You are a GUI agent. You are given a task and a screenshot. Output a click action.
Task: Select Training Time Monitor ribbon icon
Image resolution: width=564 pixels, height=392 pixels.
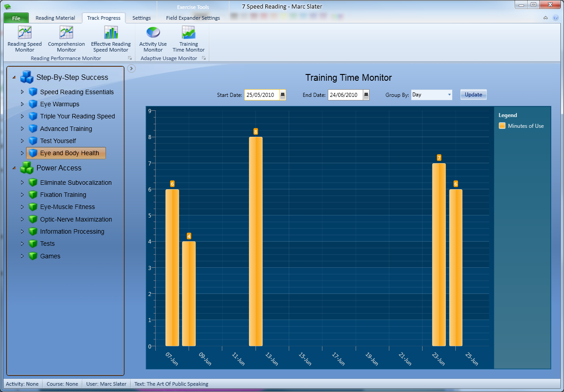point(189,39)
